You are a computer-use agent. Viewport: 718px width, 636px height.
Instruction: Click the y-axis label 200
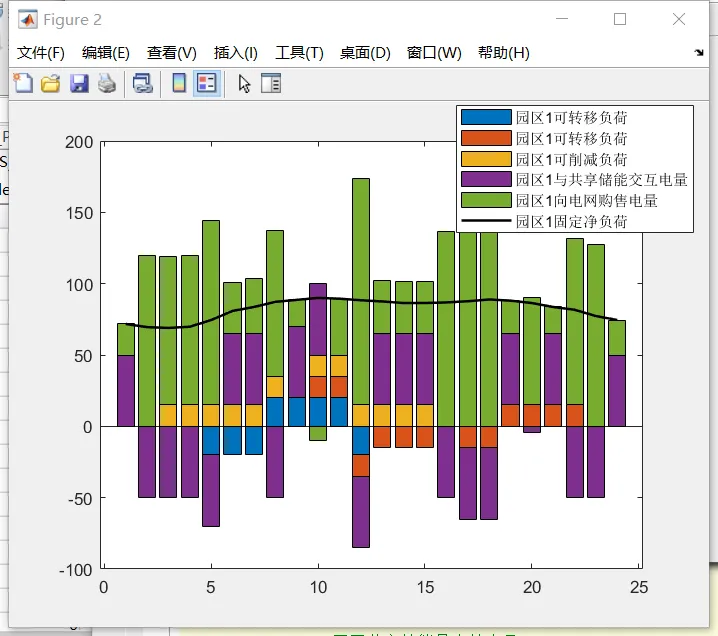79,142
